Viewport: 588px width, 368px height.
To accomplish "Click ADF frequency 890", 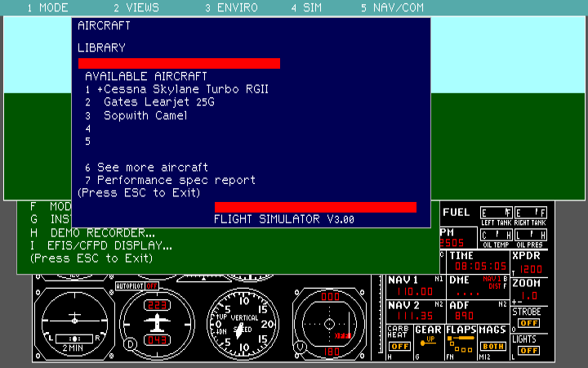I will (465, 316).
